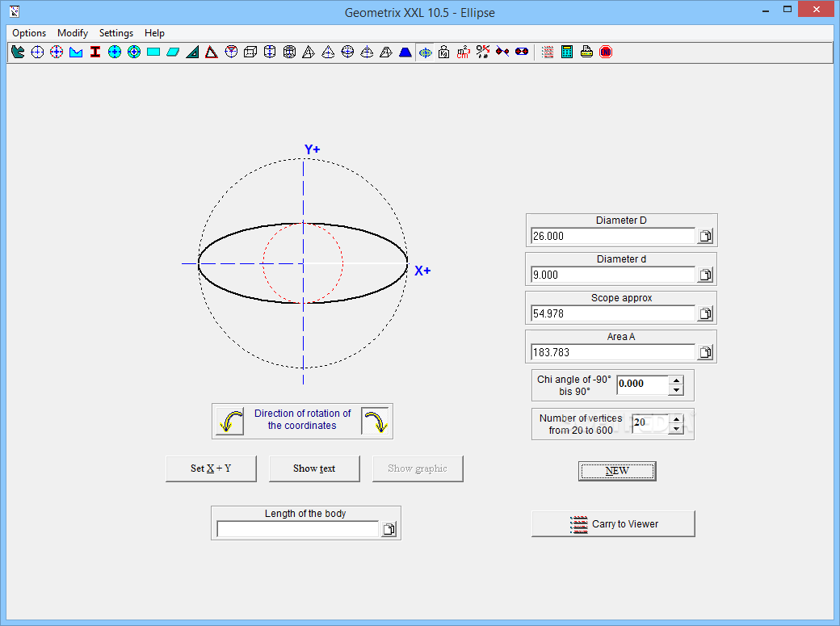Open the teal right triangle tool
Viewport: 840px width, 626px height.
tap(192, 52)
